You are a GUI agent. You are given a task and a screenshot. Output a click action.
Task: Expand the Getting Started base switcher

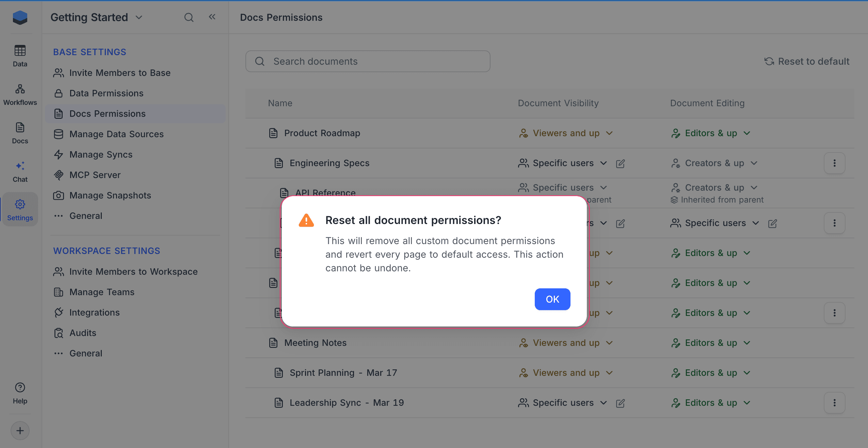pos(139,17)
